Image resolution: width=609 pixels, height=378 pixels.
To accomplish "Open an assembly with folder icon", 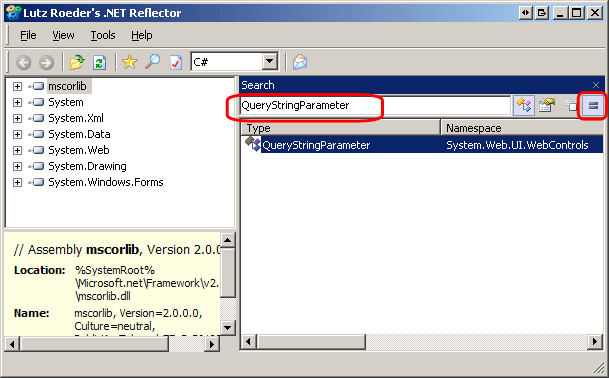I will 77,62.
